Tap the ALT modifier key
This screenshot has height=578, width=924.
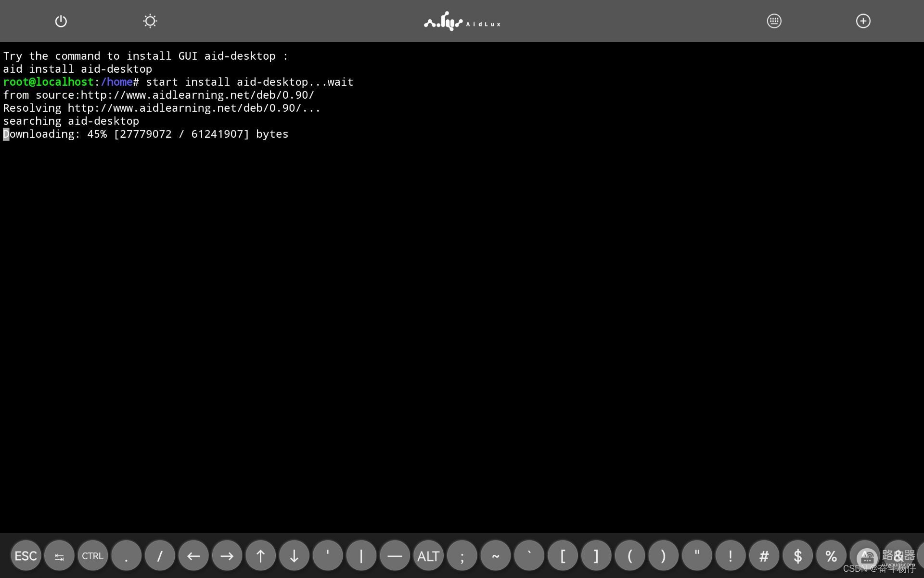tap(428, 556)
